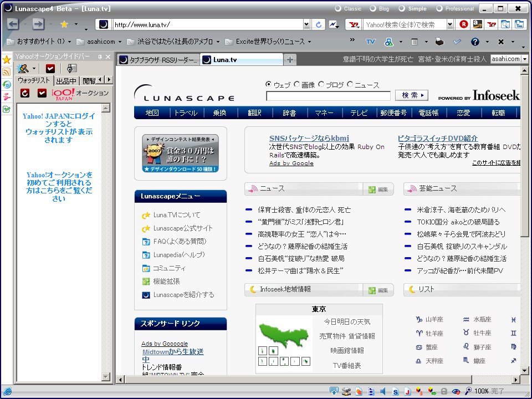
Task: Open the Lunascape公式サイト menu link
Action: click(x=182, y=228)
